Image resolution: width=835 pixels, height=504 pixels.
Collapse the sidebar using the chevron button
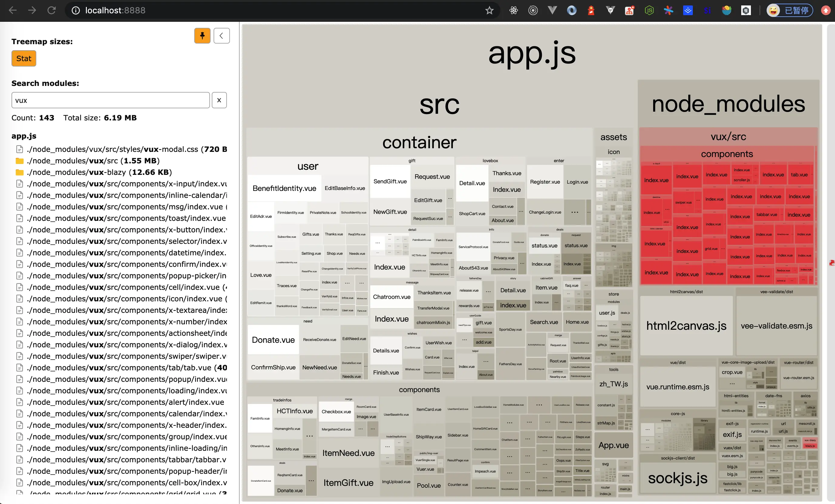click(221, 36)
